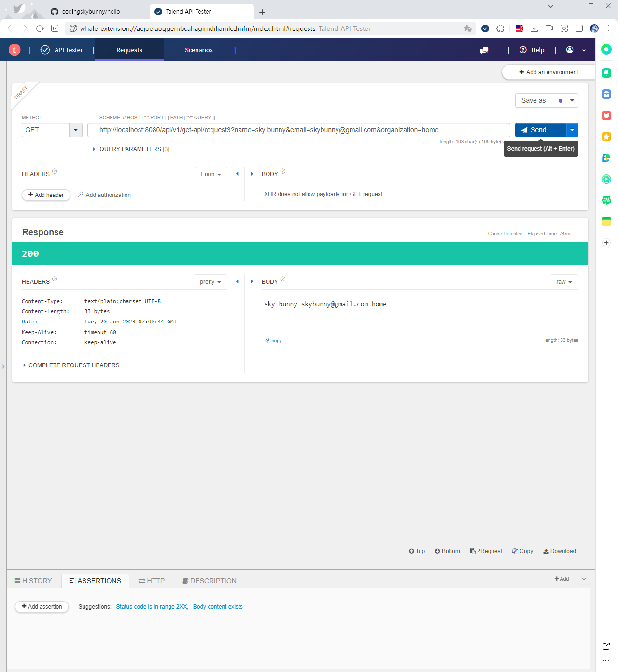Collapse response headers panel left arrow
The image size is (618, 672).
click(237, 281)
